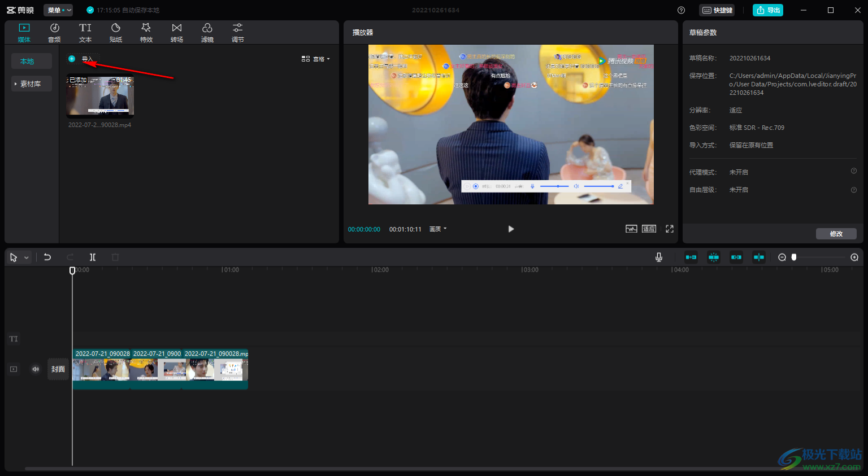Show 自由层级 free layer info icon
The width and height of the screenshot is (868, 476).
click(x=854, y=190)
